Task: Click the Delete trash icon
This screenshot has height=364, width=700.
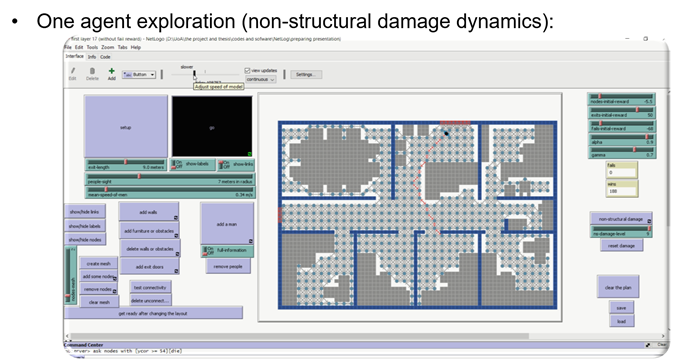Action: pos(92,71)
